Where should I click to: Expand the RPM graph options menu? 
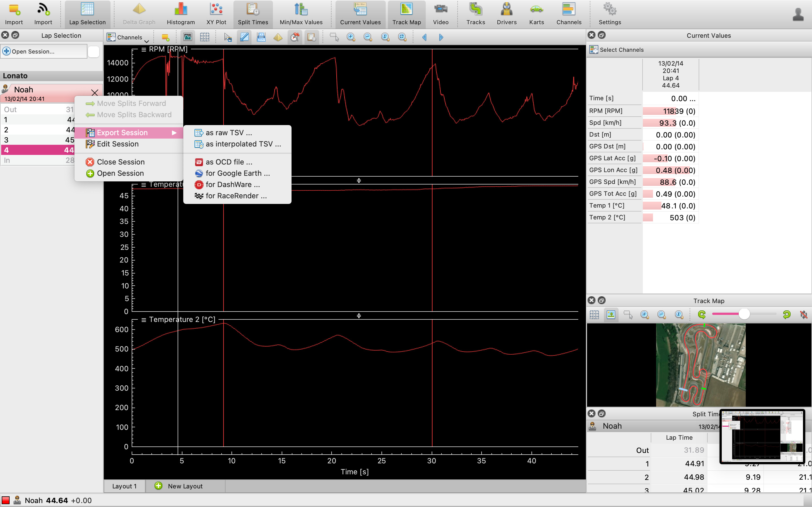[144, 50]
